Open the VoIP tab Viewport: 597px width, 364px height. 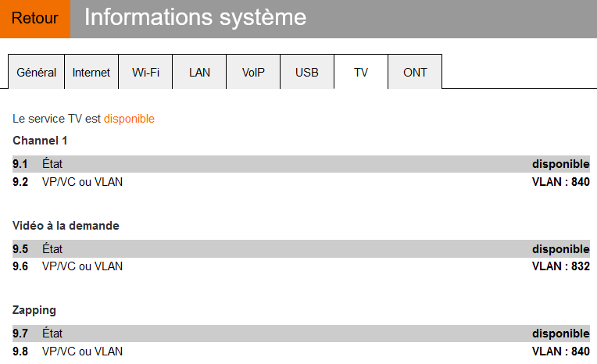pyautogui.click(x=253, y=72)
